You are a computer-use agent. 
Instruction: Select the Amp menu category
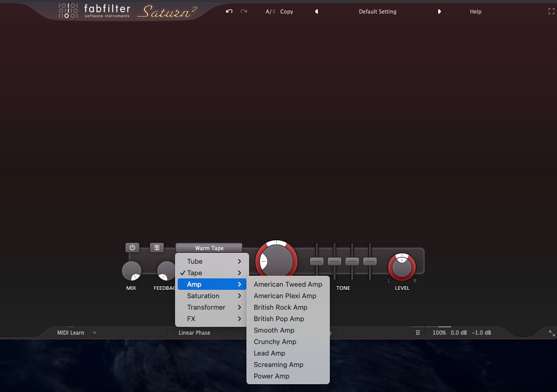[x=212, y=284]
